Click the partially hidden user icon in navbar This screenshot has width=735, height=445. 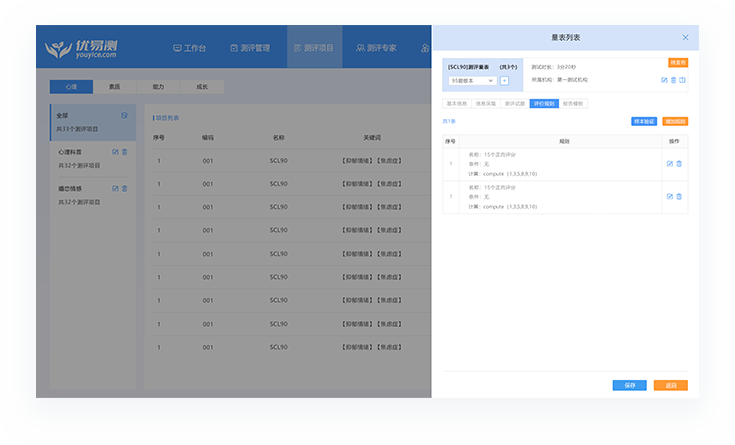point(425,48)
